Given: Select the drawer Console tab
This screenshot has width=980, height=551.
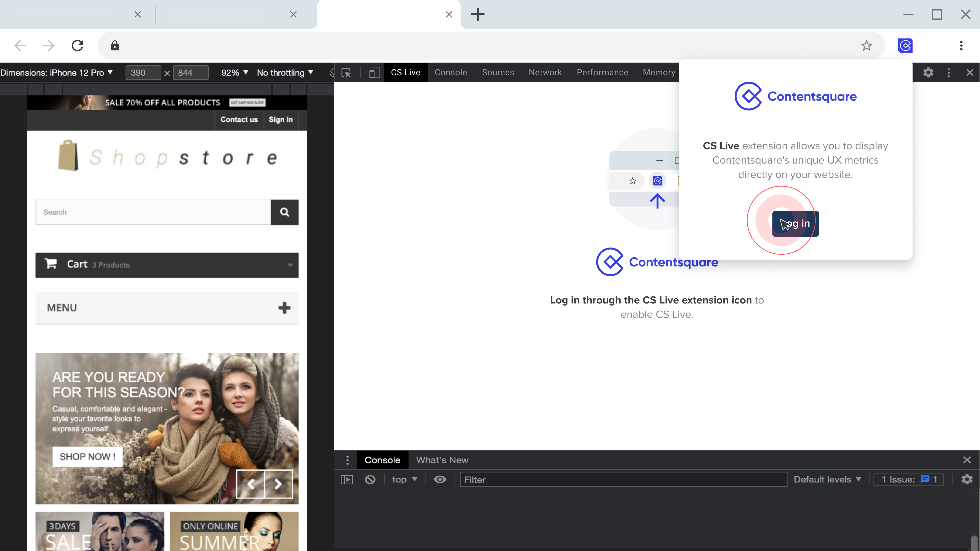Looking at the screenshot, I should [382, 460].
